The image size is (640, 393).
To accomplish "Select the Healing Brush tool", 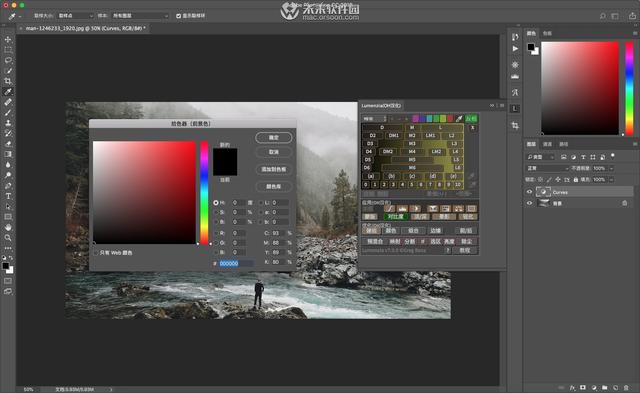I will pyautogui.click(x=8, y=102).
